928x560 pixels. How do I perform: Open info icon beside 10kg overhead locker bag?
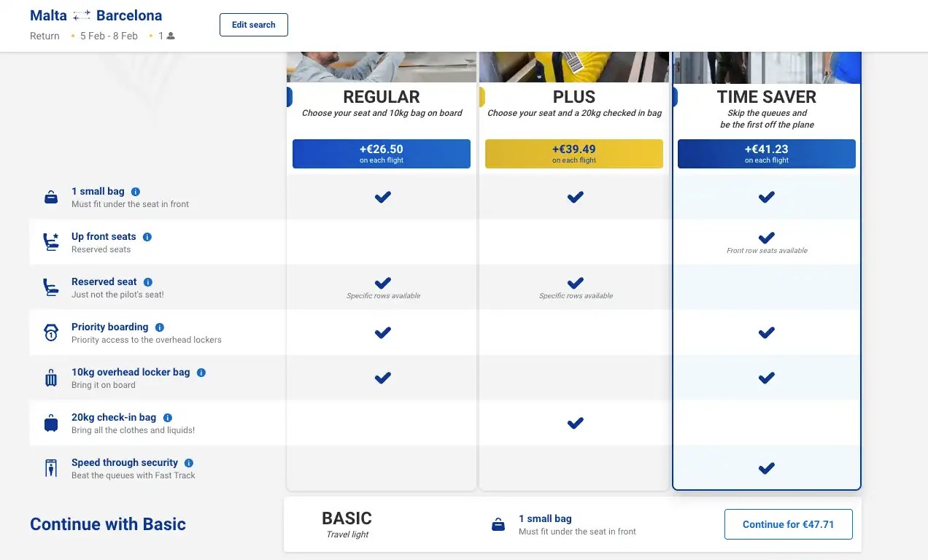[x=201, y=373]
